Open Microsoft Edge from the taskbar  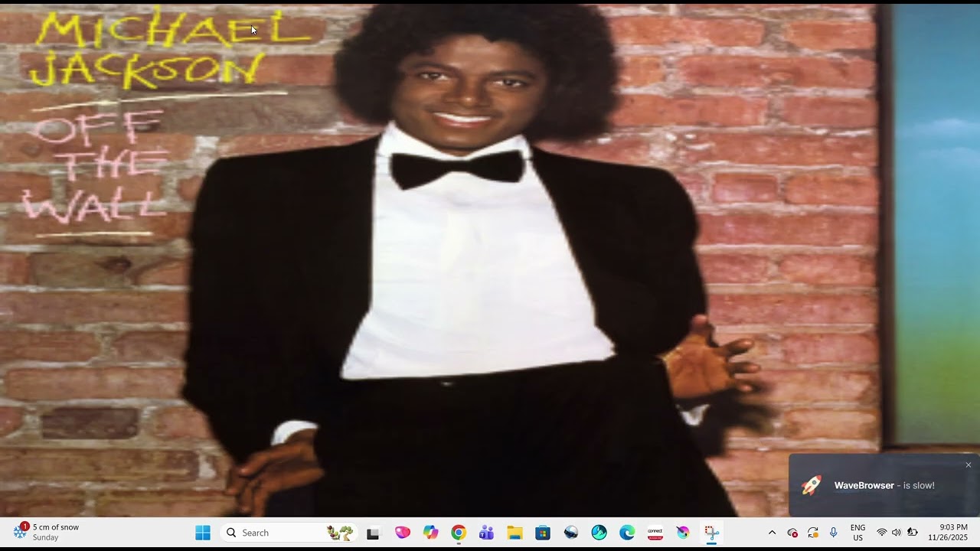pyautogui.click(x=627, y=533)
